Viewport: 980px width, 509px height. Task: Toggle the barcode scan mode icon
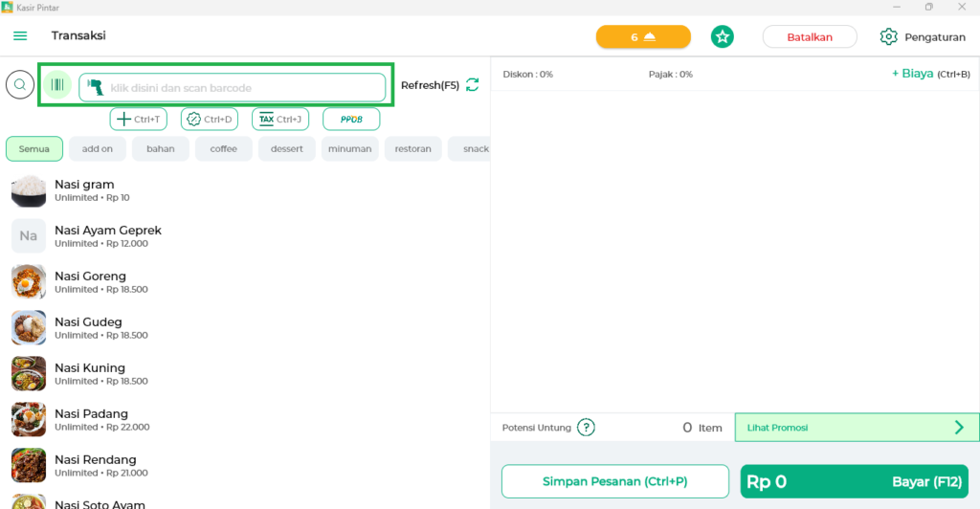pos(58,86)
